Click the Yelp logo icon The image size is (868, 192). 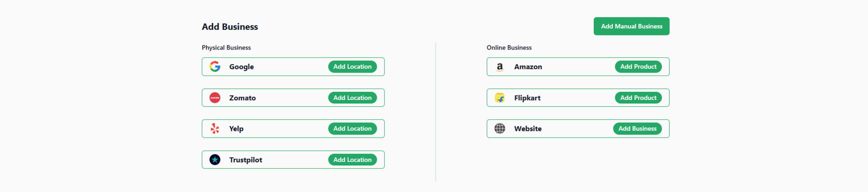coord(215,129)
